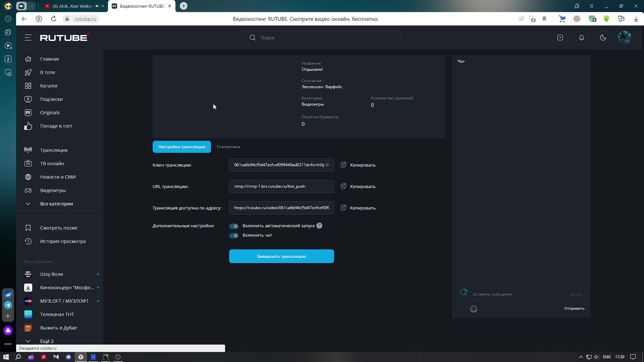Click the Завершить трансляцию button
This screenshot has width=644, height=362.
point(281,256)
